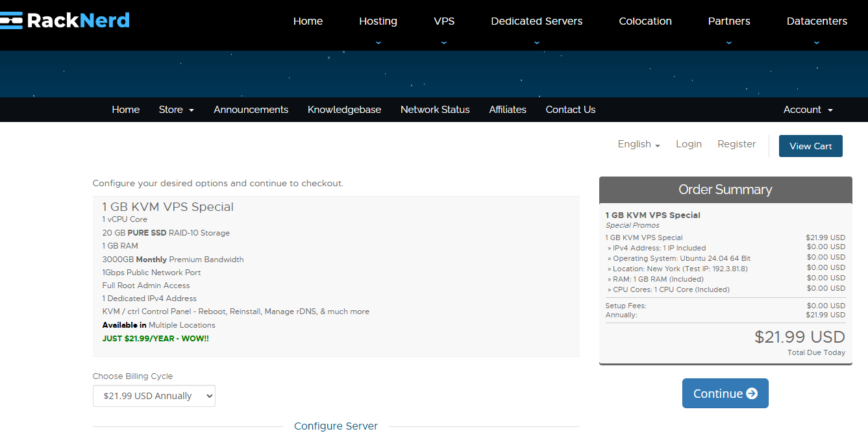868x440 pixels.
Task: Open Home in top black navigation
Action: 308,21
